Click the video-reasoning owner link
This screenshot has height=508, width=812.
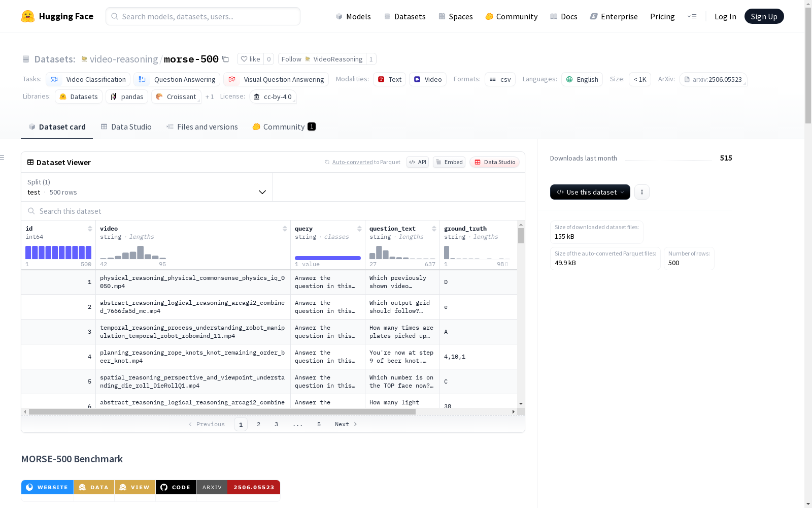click(x=123, y=59)
